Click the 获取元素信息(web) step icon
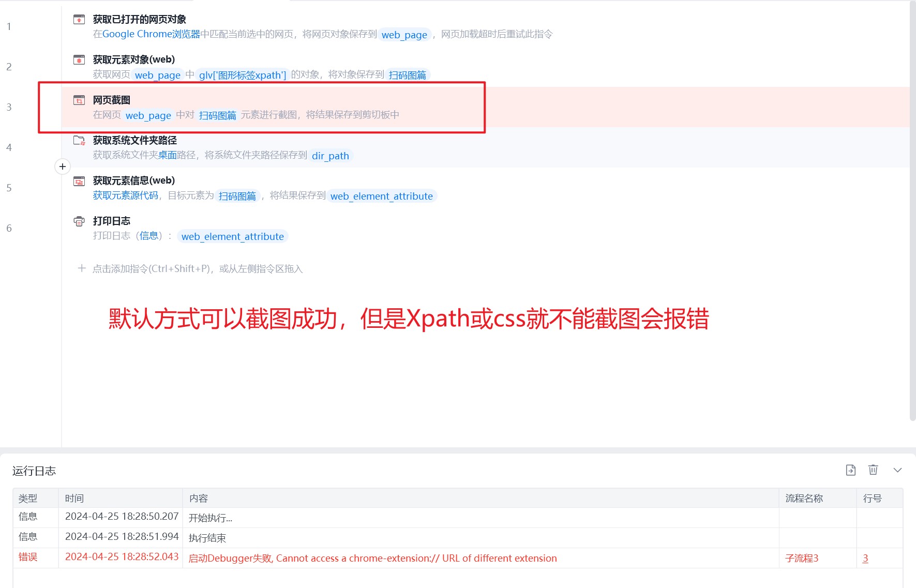Image resolution: width=916 pixels, height=588 pixels. (x=79, y=181)
